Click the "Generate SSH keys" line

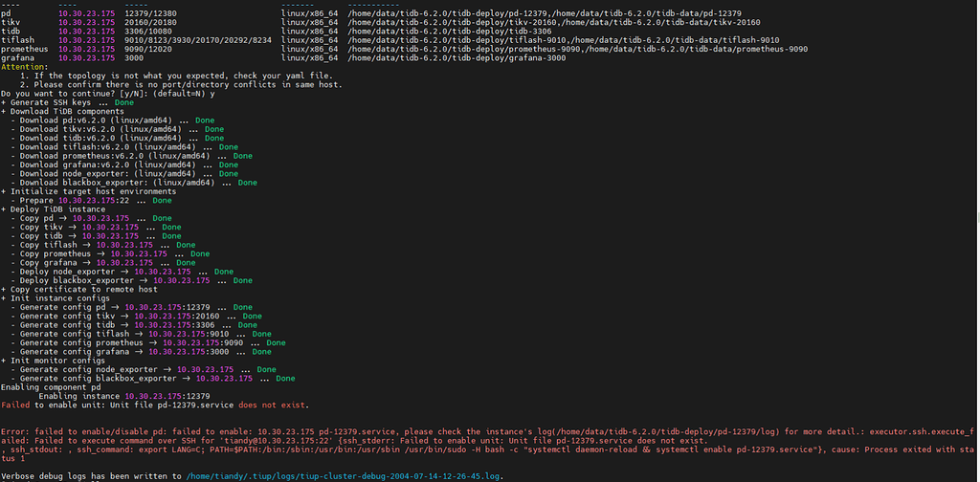[x=68, y=102]
